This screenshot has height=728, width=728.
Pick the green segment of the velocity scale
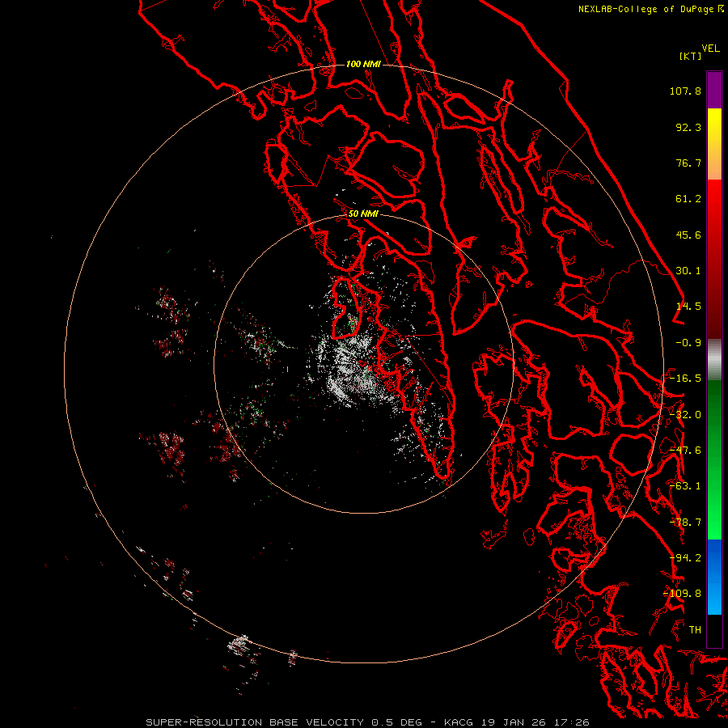coord(714,459)
